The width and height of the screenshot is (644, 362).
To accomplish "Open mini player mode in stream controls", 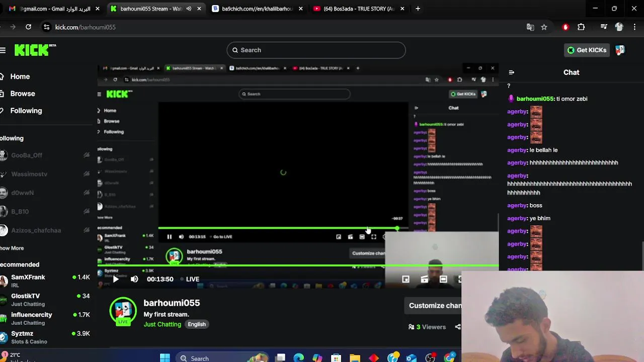I will pyautogui.click(x=406, y=279).
